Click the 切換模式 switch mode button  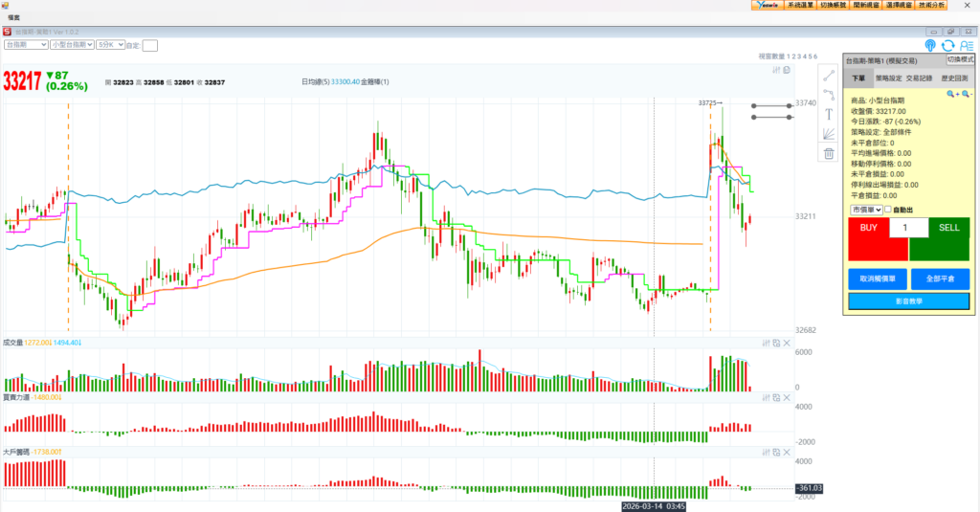pos(960,59)
